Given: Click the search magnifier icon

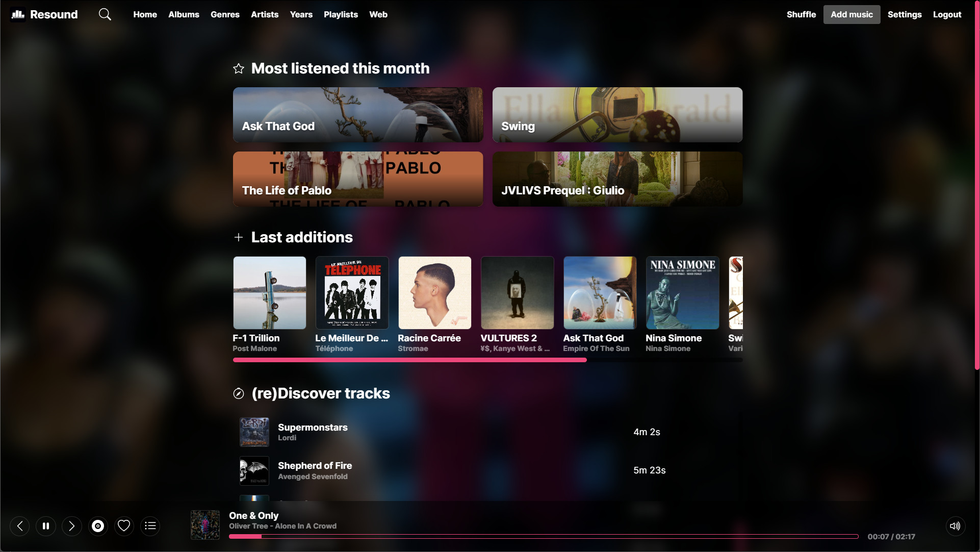Looking at the screenshot, I should coord(105,14).
